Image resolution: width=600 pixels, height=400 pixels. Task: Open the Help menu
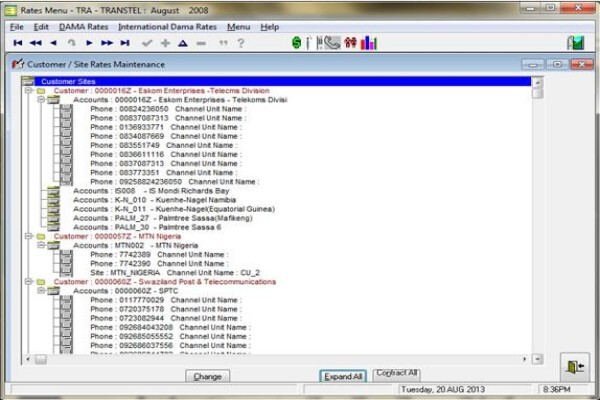[x=270, y=27]
